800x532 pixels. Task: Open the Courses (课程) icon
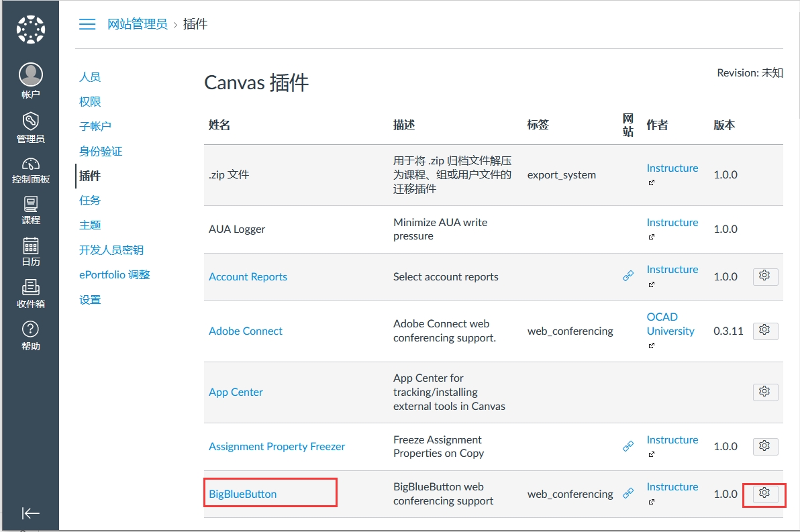[30, 204]
